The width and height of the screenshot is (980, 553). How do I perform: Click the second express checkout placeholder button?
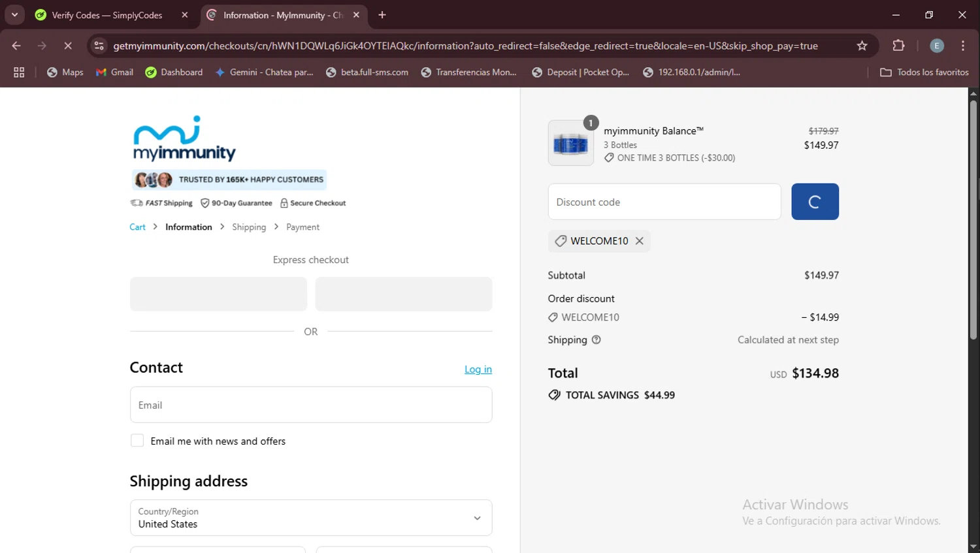pos(404,294)
